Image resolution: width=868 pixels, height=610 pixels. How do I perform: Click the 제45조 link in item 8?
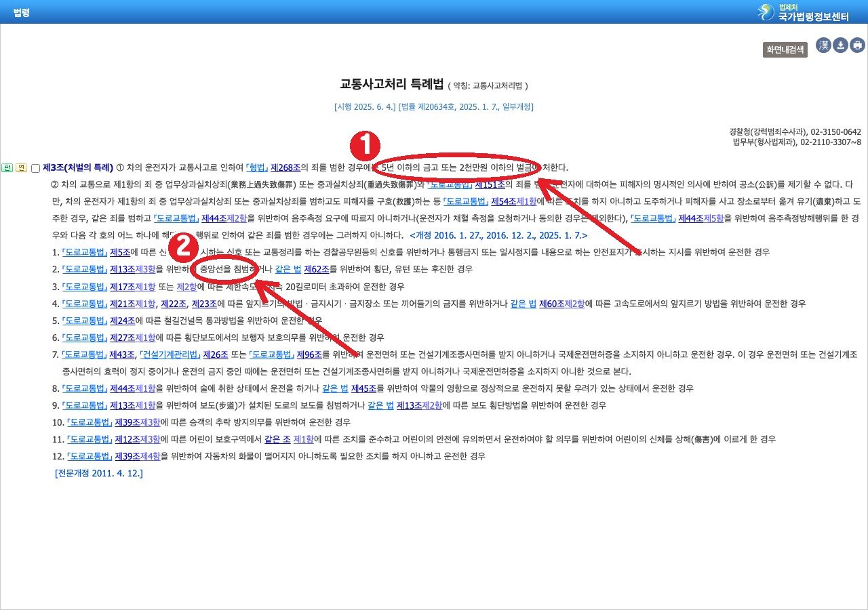click(363, 388)
